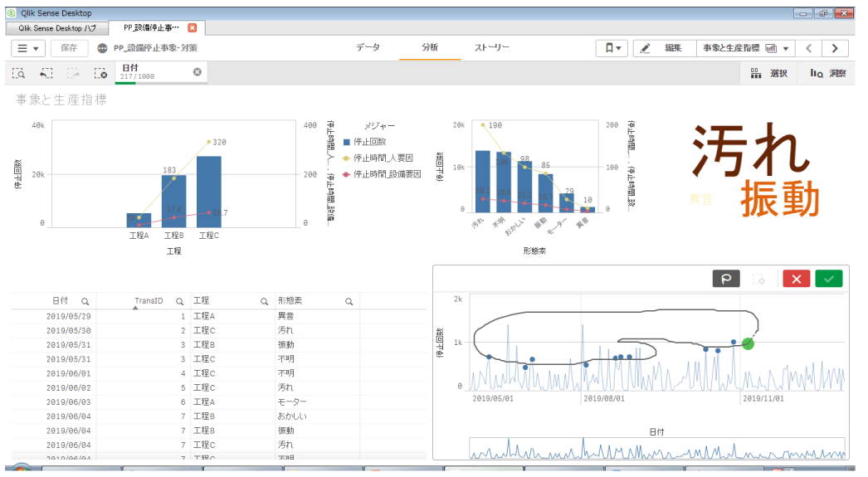
Task: Go to next sheet arrow
Action: [835, 48]
